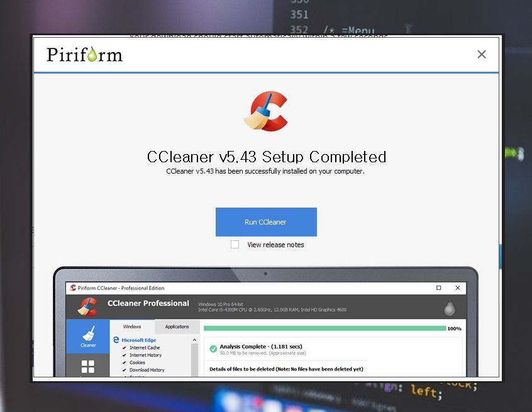Open the Applications tab in preview
The image size is (532, 412).
(x=177, y=326)
